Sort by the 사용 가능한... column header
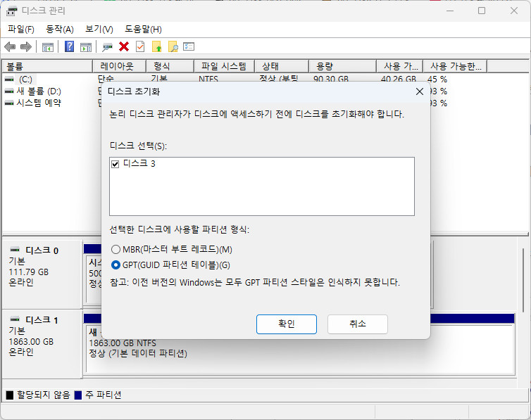 tap(455, 66)
